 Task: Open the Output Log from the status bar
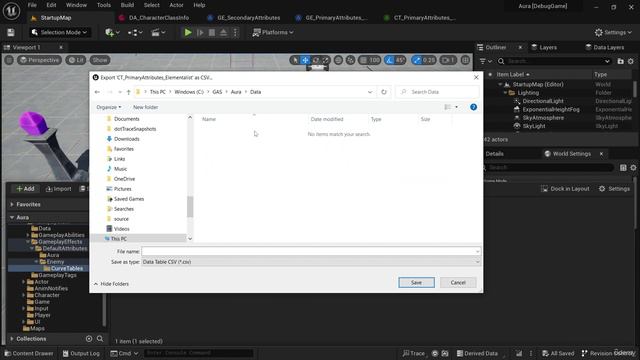[81, 353]
